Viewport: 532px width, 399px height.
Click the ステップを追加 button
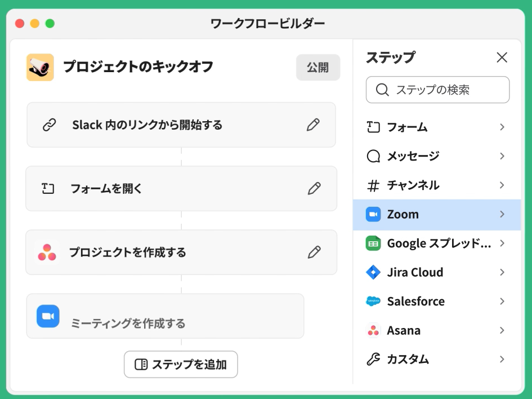pyautogui.click(x=181, y=365)
